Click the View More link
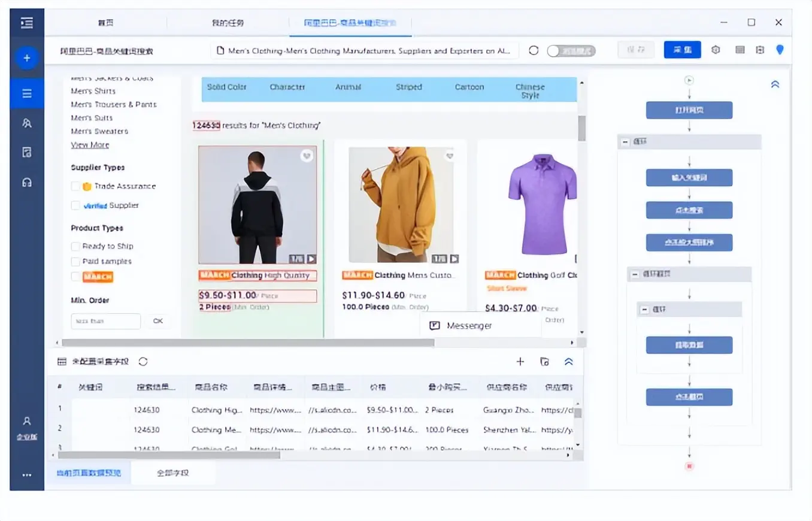This screenshot has height=521, width=812. 90,145
